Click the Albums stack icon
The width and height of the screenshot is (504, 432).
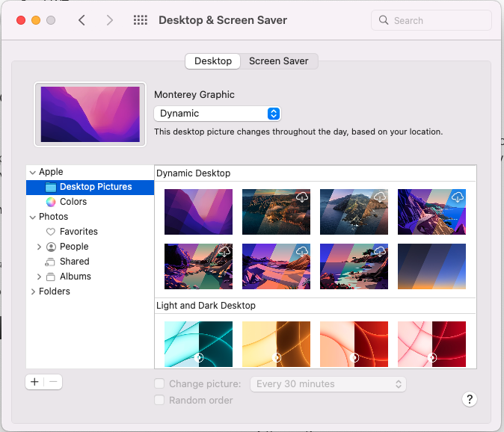50,277
